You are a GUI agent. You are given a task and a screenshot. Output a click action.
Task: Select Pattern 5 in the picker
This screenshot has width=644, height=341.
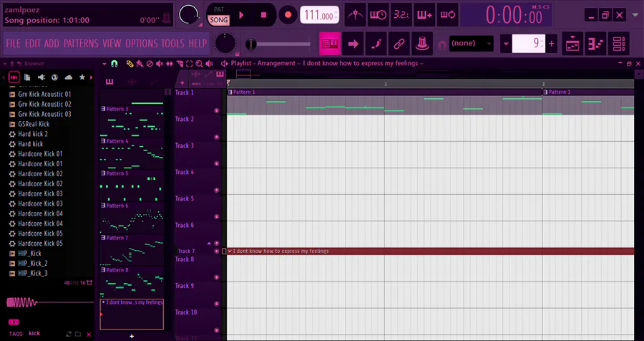point(132,186)
